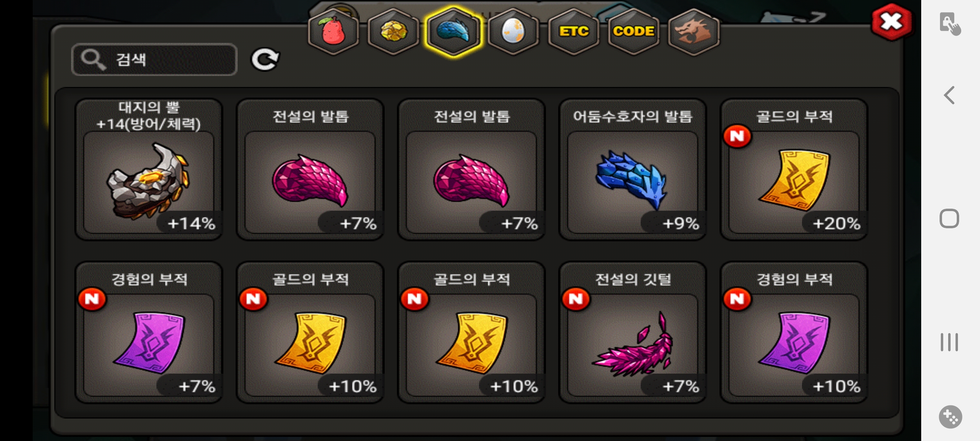Open the red fruit food category tab
Image resolution: width=980 pixels, height=441 pixels.
[334, 31]
